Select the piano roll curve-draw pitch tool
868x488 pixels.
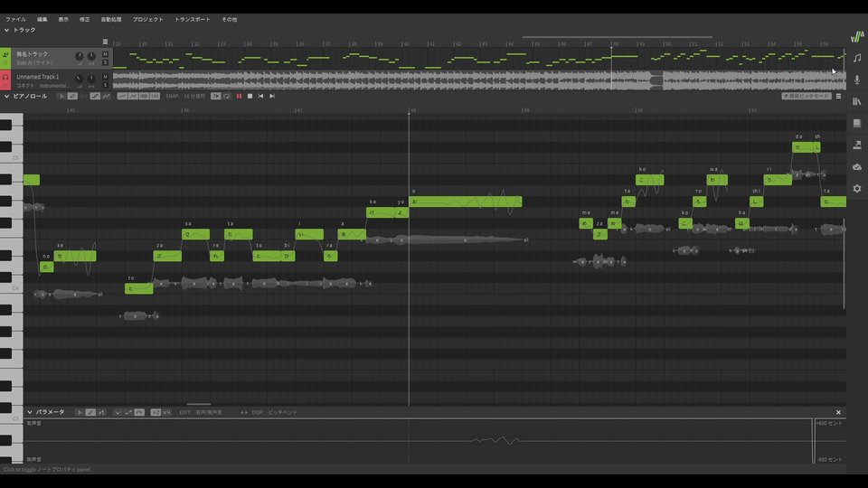point(107,97)
